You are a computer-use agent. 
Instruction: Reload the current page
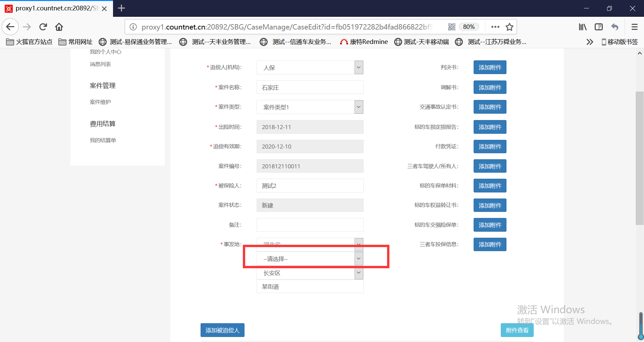click(43, 27)
